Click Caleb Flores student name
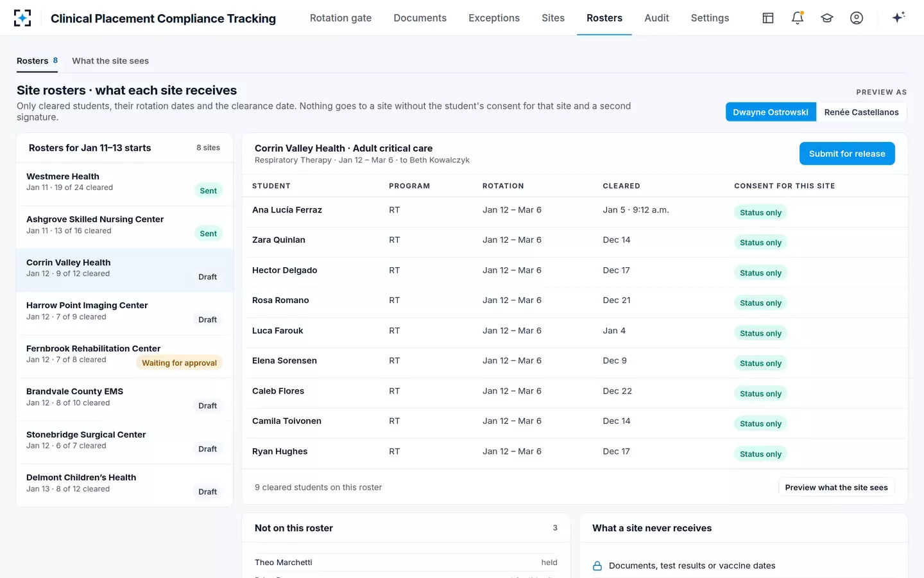 [278, 391]
